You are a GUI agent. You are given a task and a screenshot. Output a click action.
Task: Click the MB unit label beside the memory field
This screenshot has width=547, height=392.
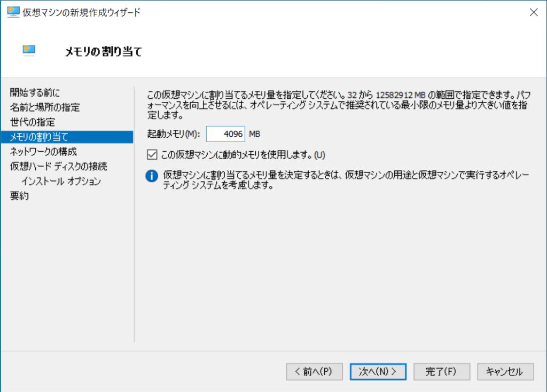click(256, 134)
